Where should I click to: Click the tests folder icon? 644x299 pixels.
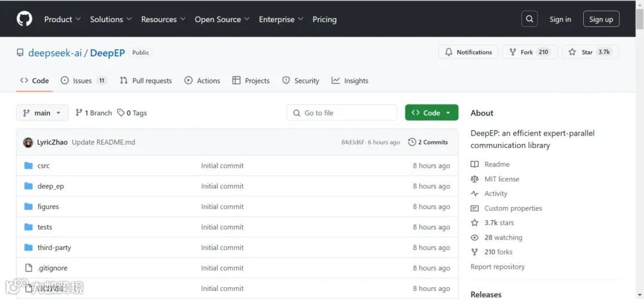pos(29,227)
